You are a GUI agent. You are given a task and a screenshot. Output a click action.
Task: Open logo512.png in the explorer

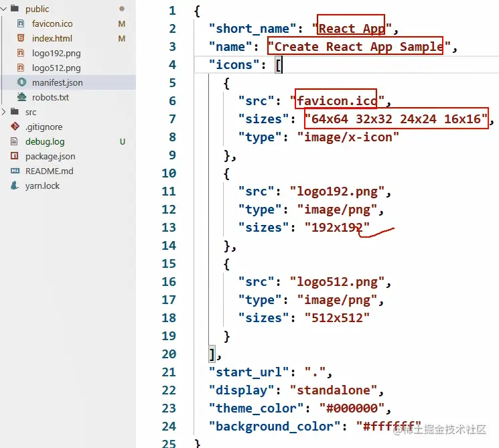[56, 68]
